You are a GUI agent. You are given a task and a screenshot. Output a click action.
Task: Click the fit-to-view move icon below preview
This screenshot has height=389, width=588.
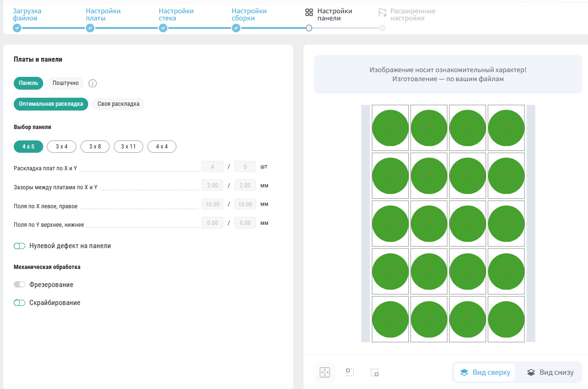(x=325, y=372)
